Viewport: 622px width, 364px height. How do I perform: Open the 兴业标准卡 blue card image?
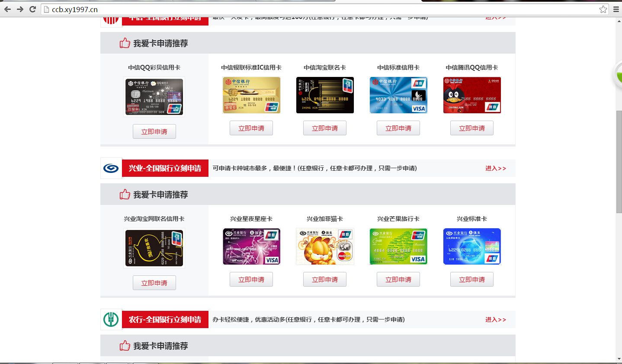(472, 246)
